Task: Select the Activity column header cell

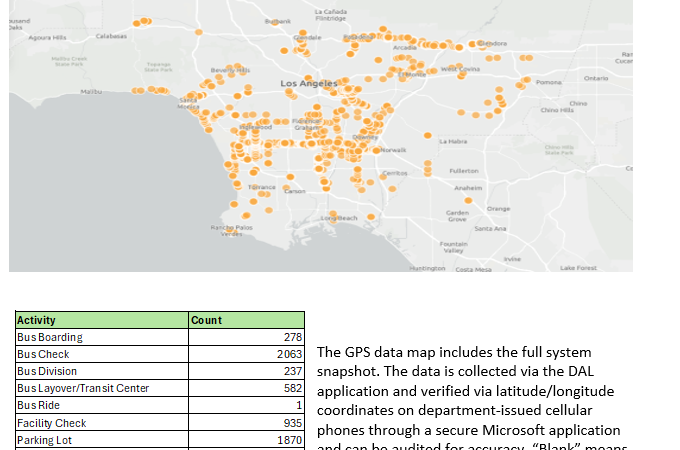Action: 37,321
